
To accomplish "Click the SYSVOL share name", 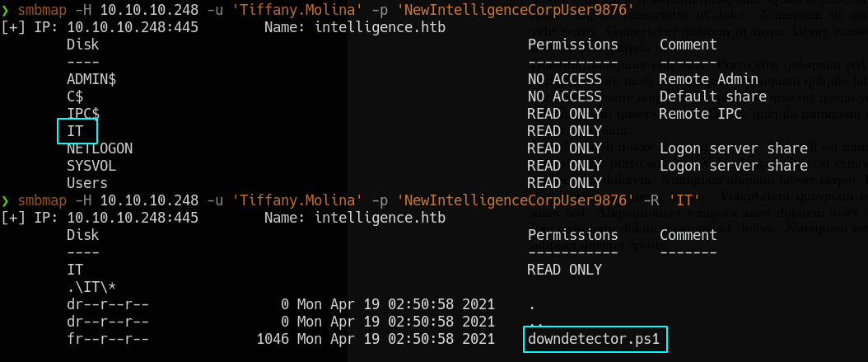I will click(x=91, y=166).
